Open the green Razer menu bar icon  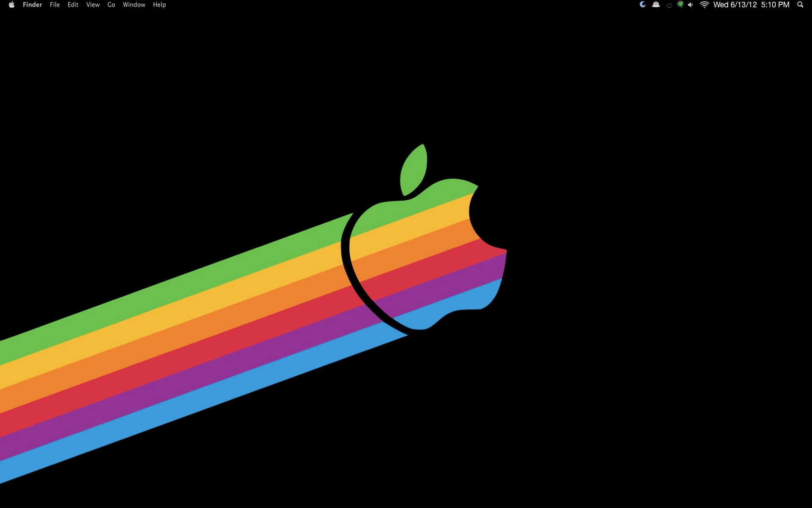[x=680, y=5]
